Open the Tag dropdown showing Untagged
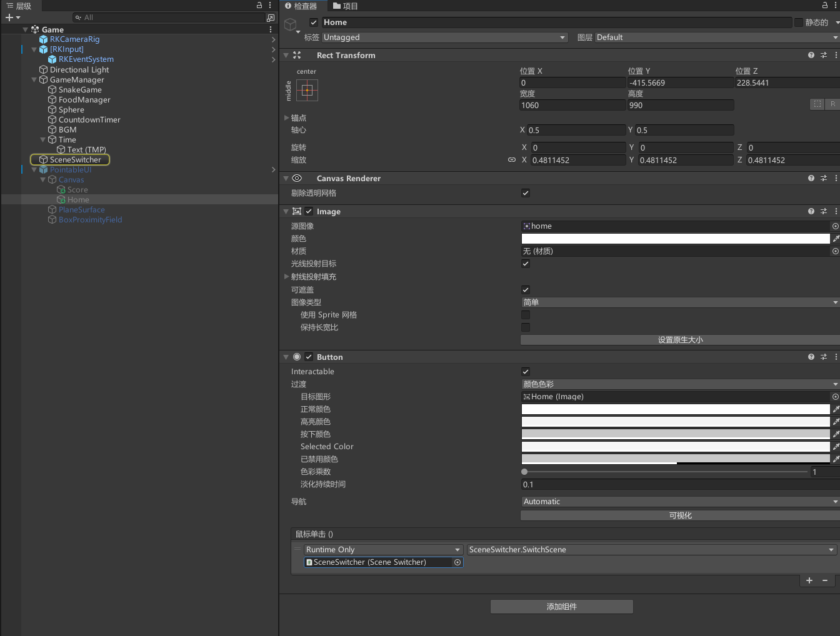The image size is (840, 636). 444,37
